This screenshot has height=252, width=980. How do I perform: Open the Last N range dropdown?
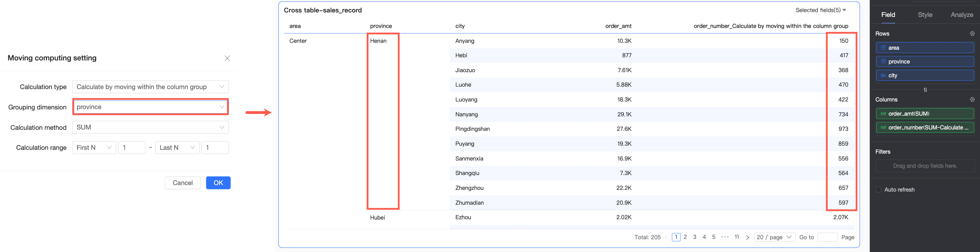177,148
